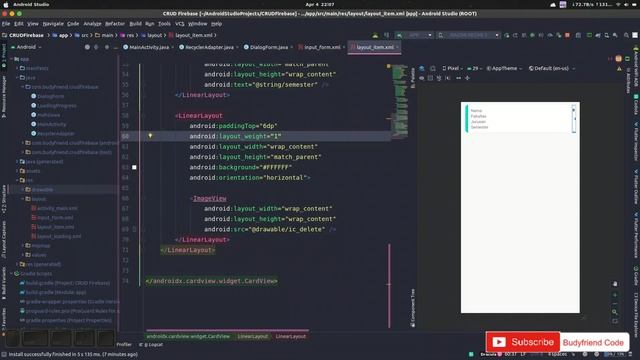The image size is (640, 360).
Task: Open run configuration app dropdown
Action: pyautogui.click(x=414, y=35)
